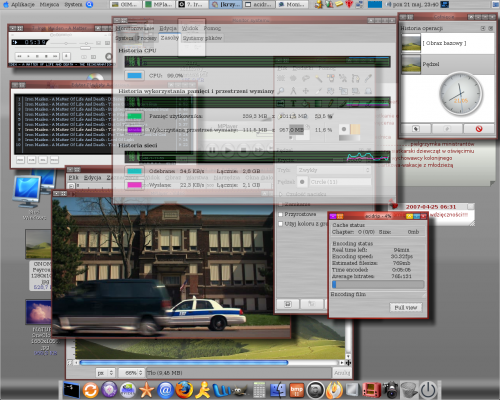Select the Pędzel history entry

[x=447, y=64]
